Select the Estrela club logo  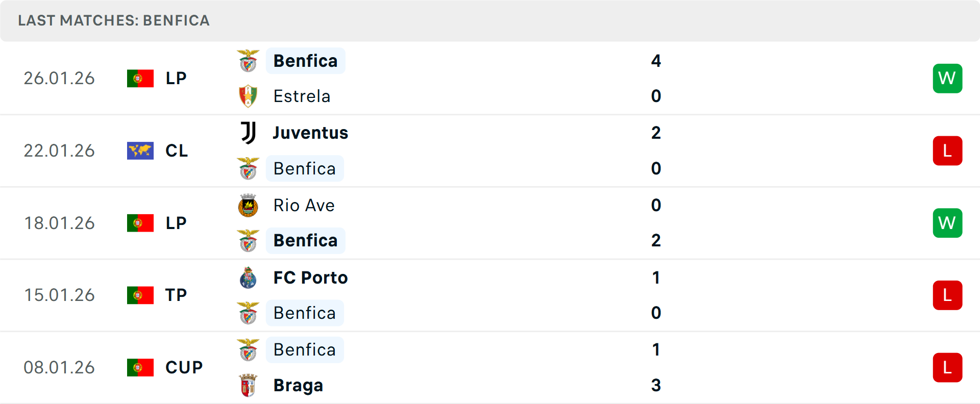[248, 96]
